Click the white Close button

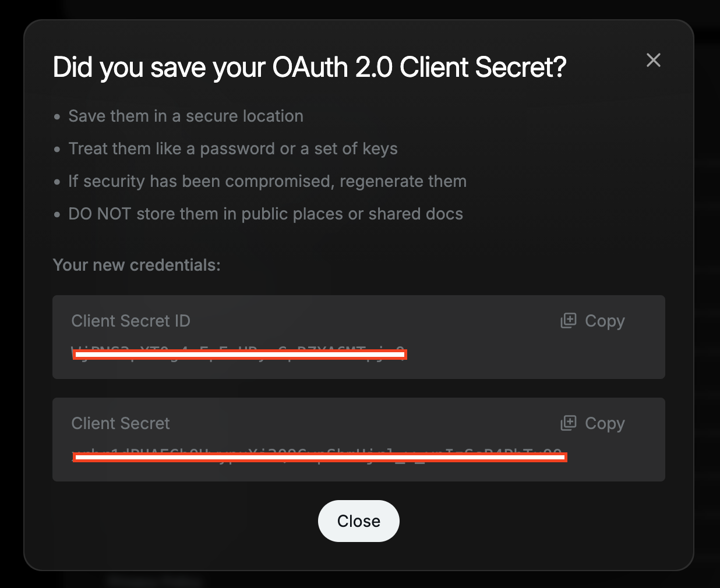pos(358,521)
